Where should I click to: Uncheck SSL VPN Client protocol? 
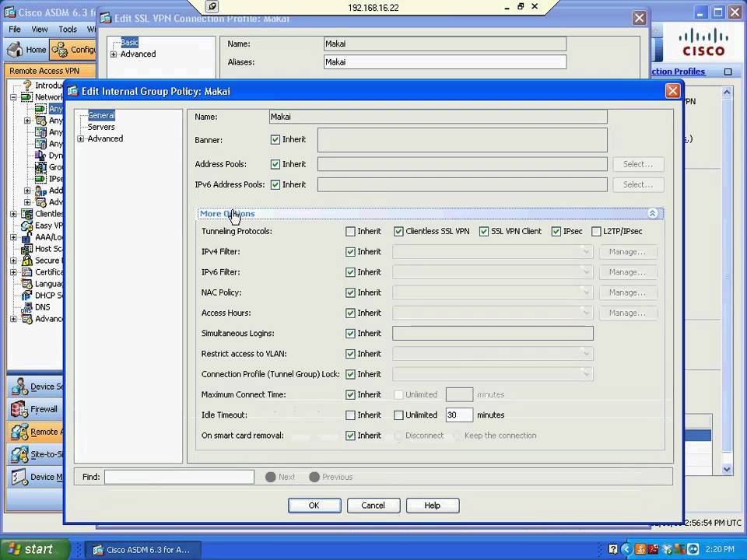click(x=483, y=232)
